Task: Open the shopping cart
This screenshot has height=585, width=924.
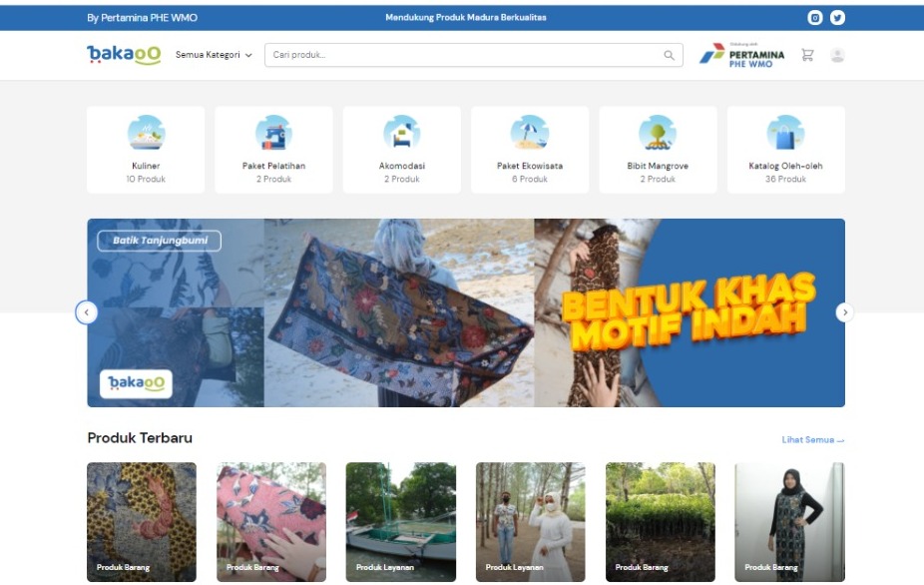Action: point(807,55)
